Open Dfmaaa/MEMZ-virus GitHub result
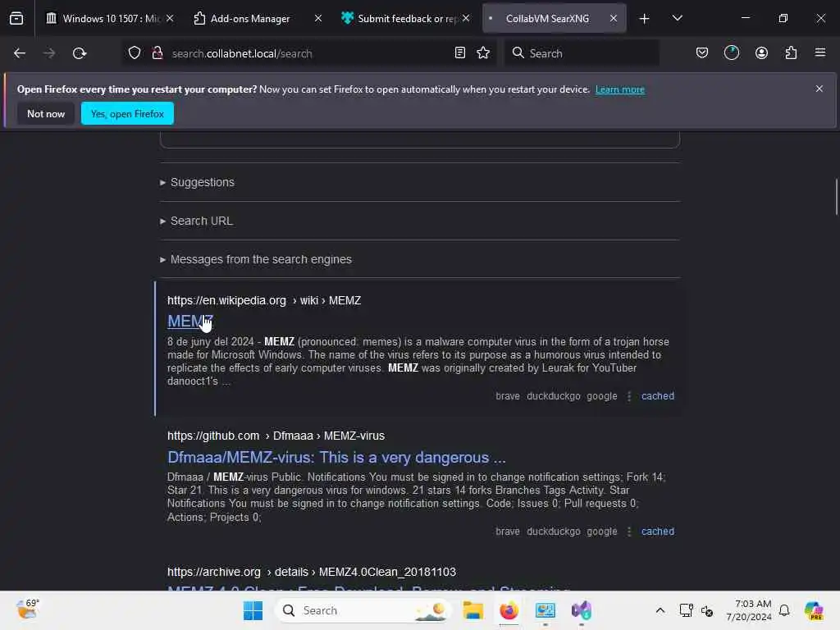 click(336, 457)
